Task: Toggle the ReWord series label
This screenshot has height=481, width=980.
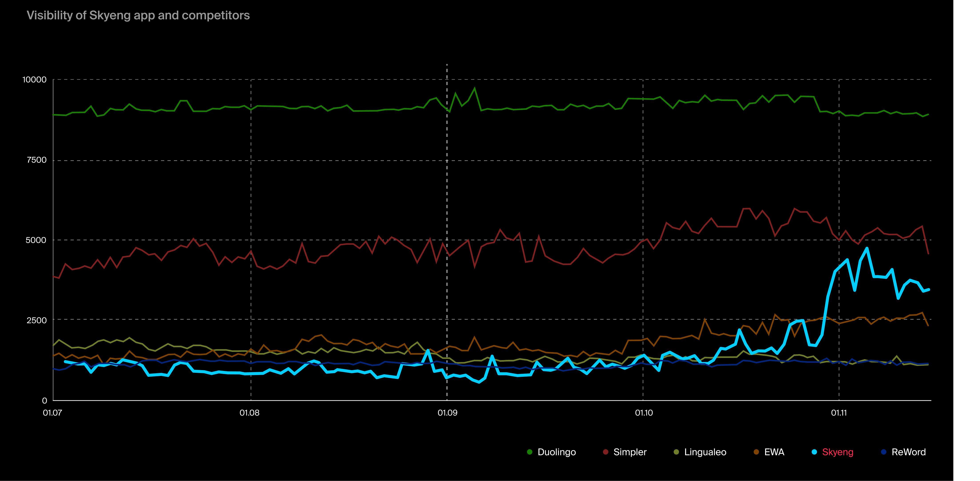Action: point(908,452)
